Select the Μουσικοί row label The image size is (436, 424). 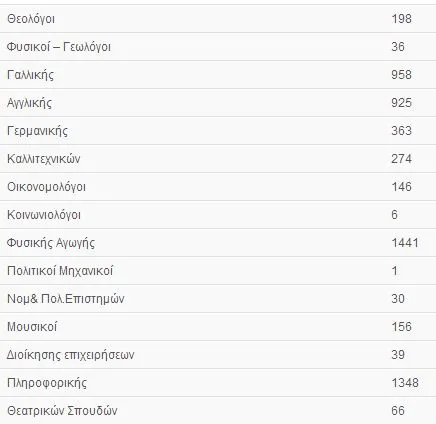click(32, 327)
